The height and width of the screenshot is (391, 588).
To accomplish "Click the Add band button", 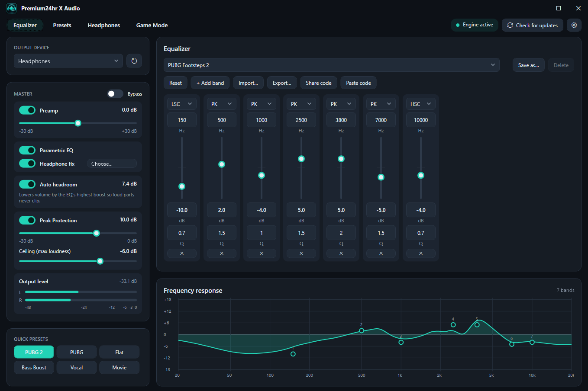I will click(210, 83).
